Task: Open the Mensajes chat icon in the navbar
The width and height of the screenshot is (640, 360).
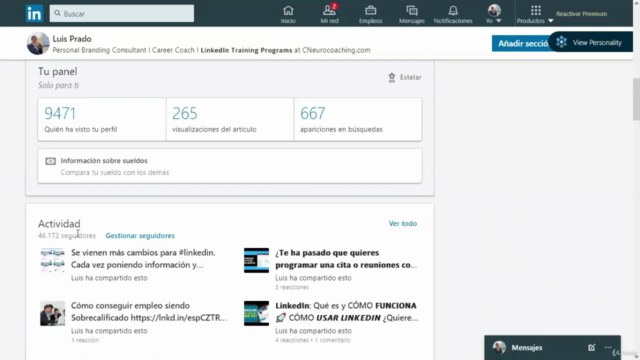Action: [412, 10]
